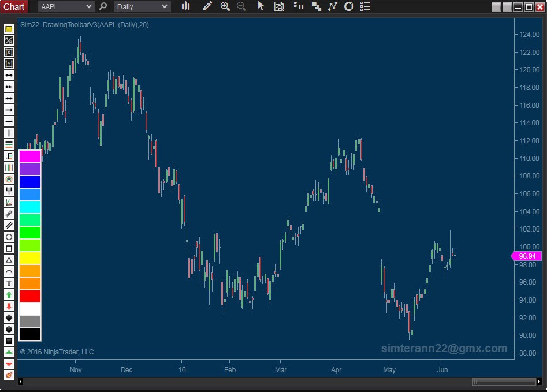Pick the magenta color swatch

(30, 156)
